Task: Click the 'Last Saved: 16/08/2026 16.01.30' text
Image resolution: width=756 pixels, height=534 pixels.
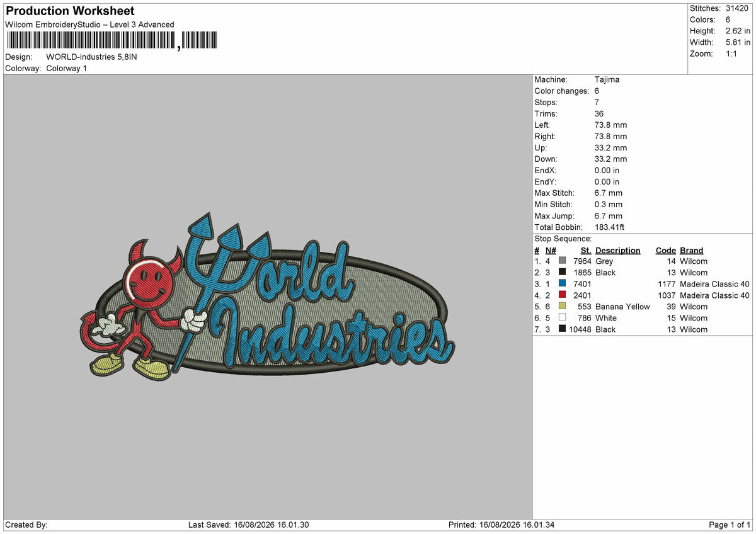Action: coord(248,525)
